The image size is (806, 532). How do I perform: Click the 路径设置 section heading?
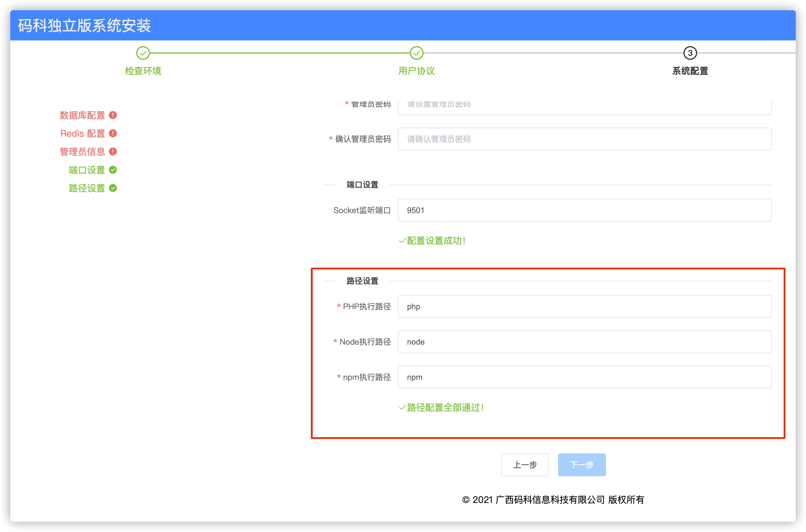click(x=362, y=281)
